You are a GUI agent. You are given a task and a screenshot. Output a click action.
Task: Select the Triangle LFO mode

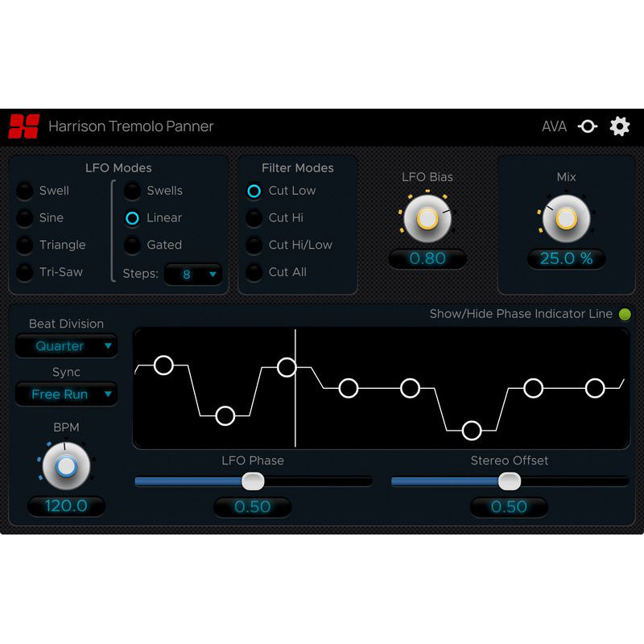click(25, 246)
